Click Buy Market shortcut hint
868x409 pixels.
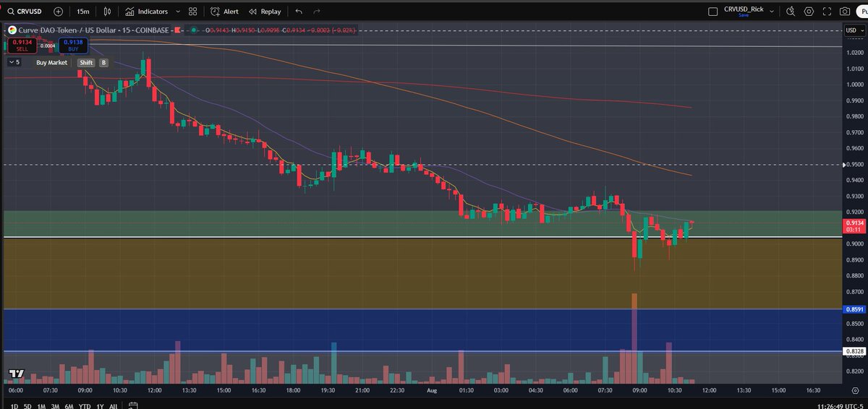pyautogui.click(x=52, y=63)
